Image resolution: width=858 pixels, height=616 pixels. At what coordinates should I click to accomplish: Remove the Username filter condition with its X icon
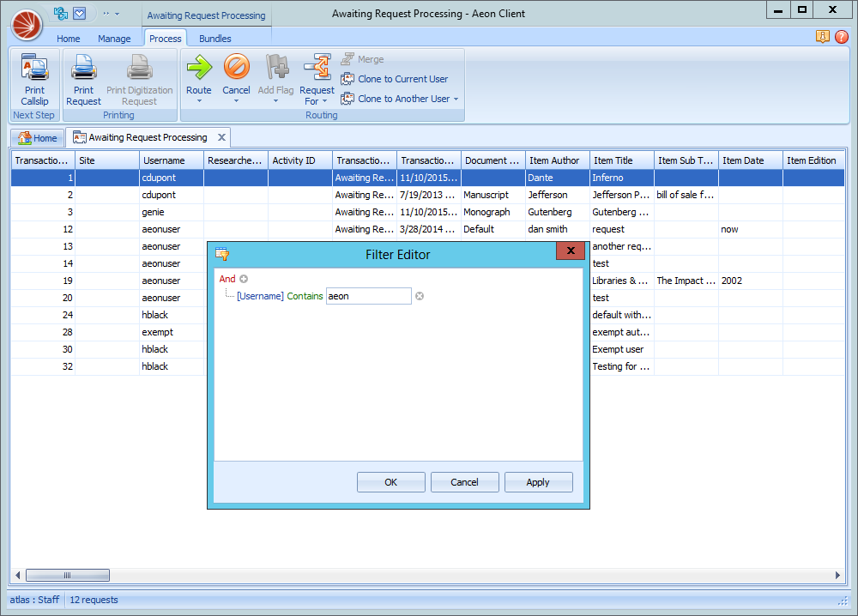coord(419,295)
